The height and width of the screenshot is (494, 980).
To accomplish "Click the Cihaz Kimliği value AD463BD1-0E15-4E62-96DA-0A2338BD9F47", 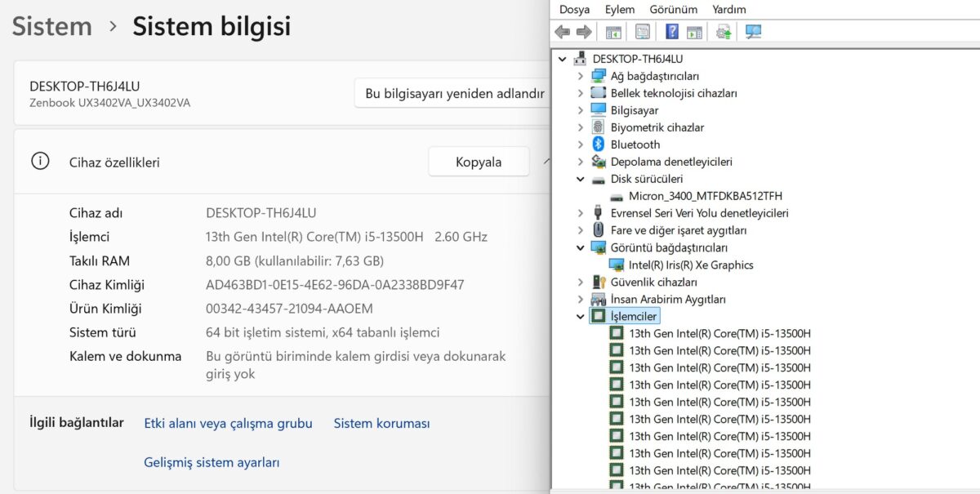I will tap(335, 285).
